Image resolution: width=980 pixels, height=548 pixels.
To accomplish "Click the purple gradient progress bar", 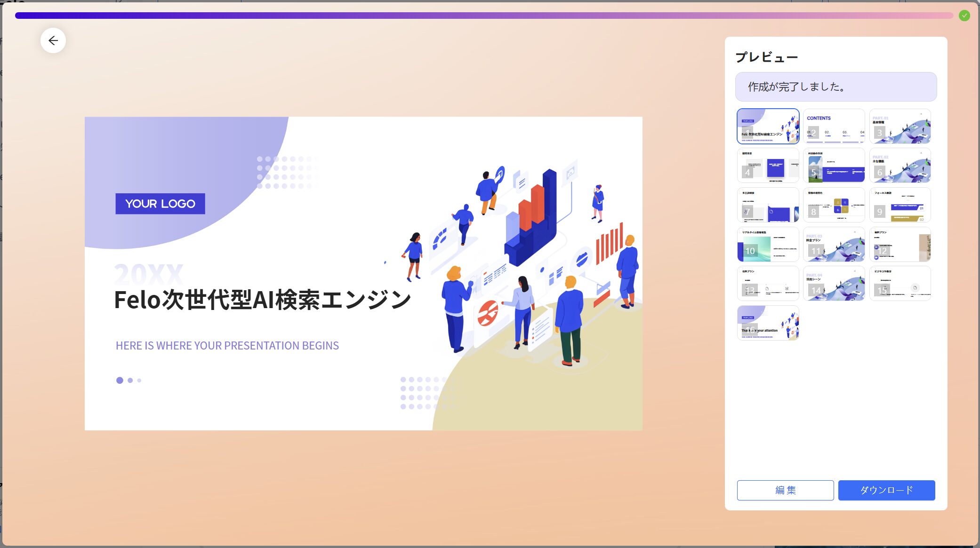I will 484,16.
